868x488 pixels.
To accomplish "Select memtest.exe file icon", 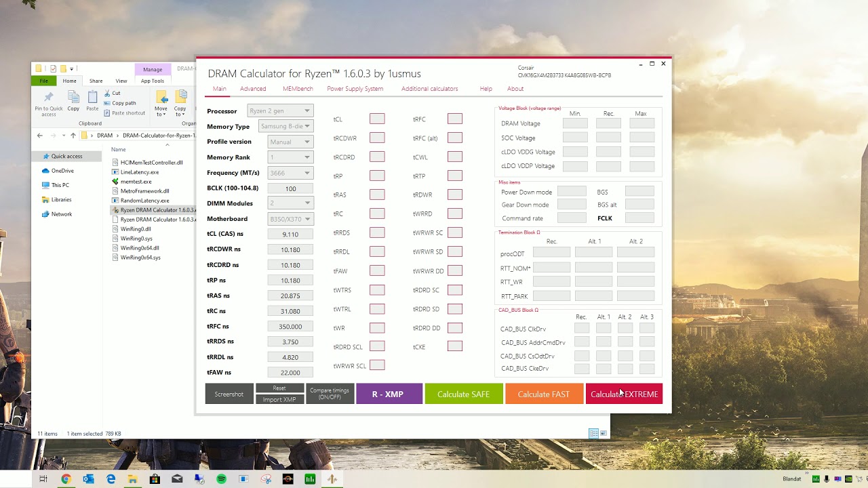I will point(116,182).
